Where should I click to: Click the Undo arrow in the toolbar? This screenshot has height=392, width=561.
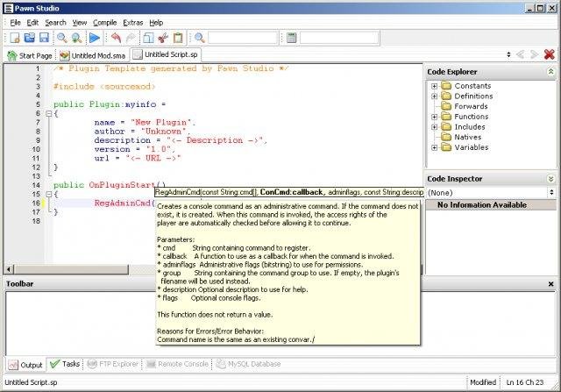(x=117, y=38)
